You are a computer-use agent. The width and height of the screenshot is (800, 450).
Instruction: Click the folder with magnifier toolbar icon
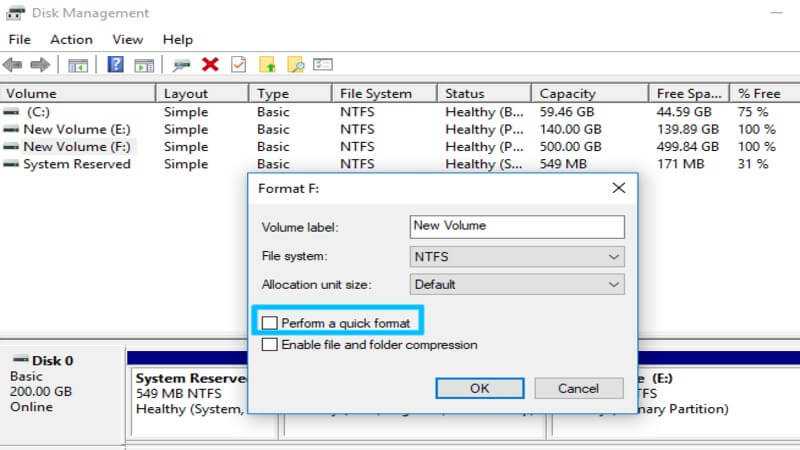[x=295, y=64]
